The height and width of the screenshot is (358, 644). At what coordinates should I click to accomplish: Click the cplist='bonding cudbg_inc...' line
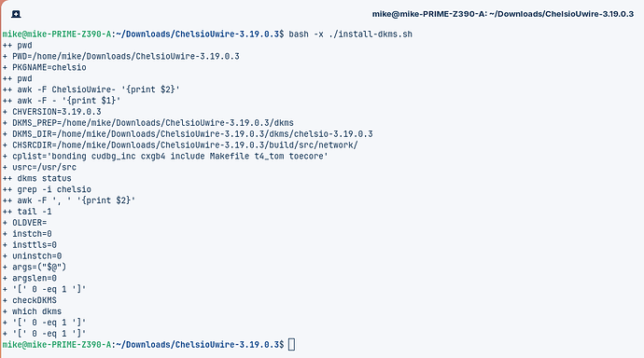pyautogui.click(x=165, y=156)
